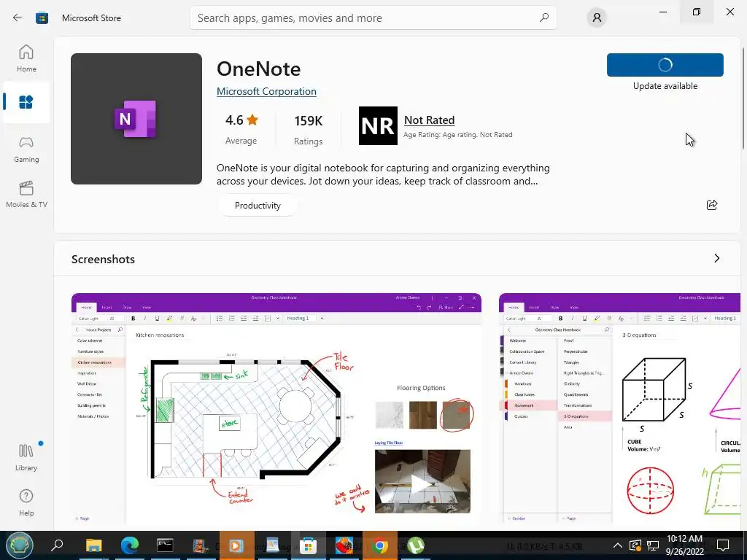
Task: Click the OneNote app title
Action: [259, 69]
